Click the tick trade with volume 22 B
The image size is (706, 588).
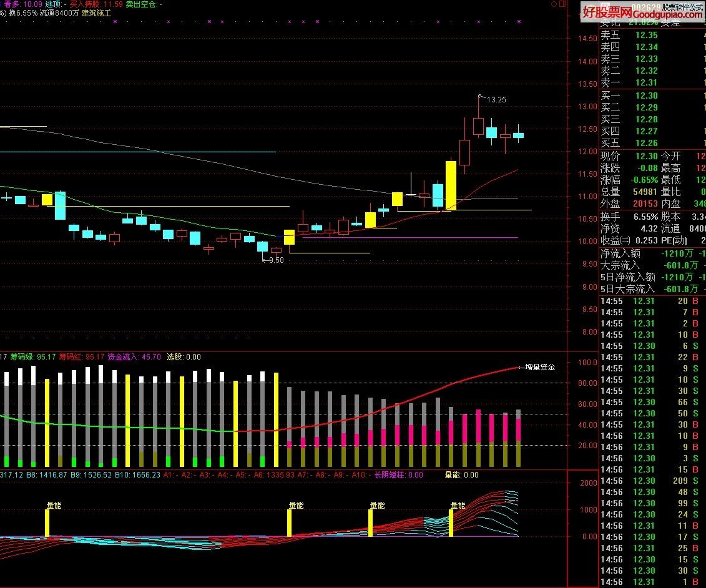(650, 357)
